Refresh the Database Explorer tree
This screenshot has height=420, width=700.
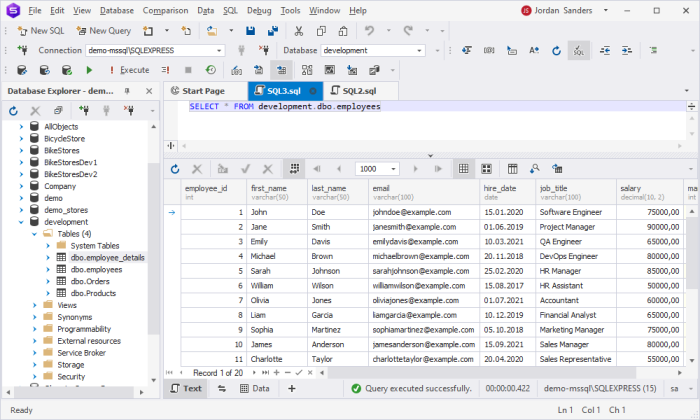click(x=14, y=110)
